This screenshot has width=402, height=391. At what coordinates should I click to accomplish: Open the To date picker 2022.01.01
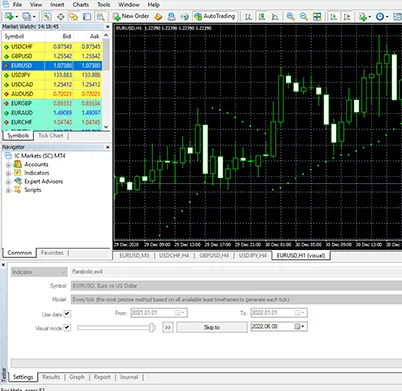pyautogui.click(x=279, y=313)
